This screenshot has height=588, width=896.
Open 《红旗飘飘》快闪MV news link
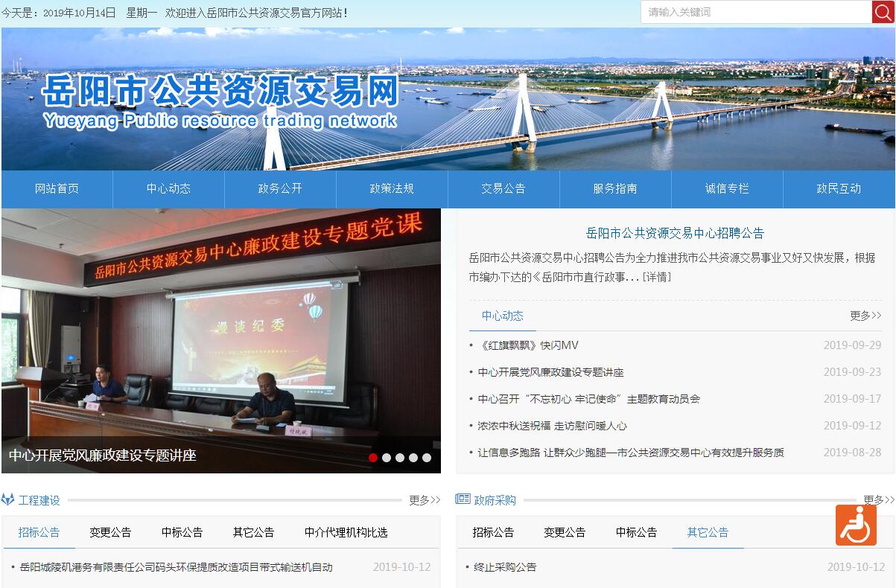528,345
